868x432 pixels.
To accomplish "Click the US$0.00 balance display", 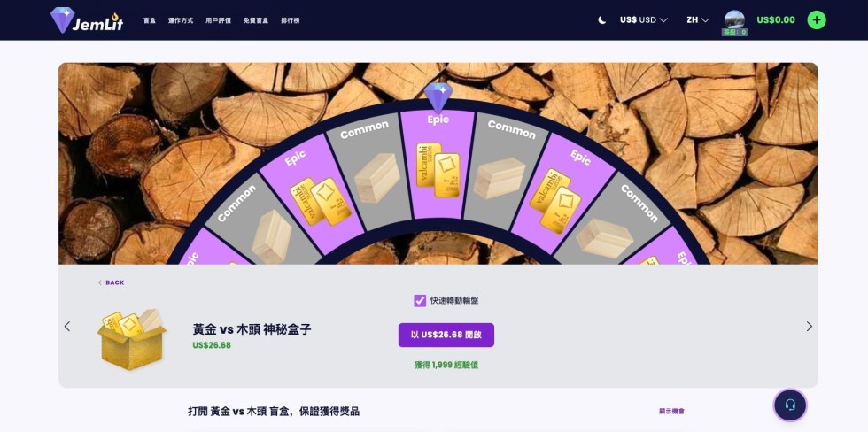I will pyautogui.click(x=776, y=19).
